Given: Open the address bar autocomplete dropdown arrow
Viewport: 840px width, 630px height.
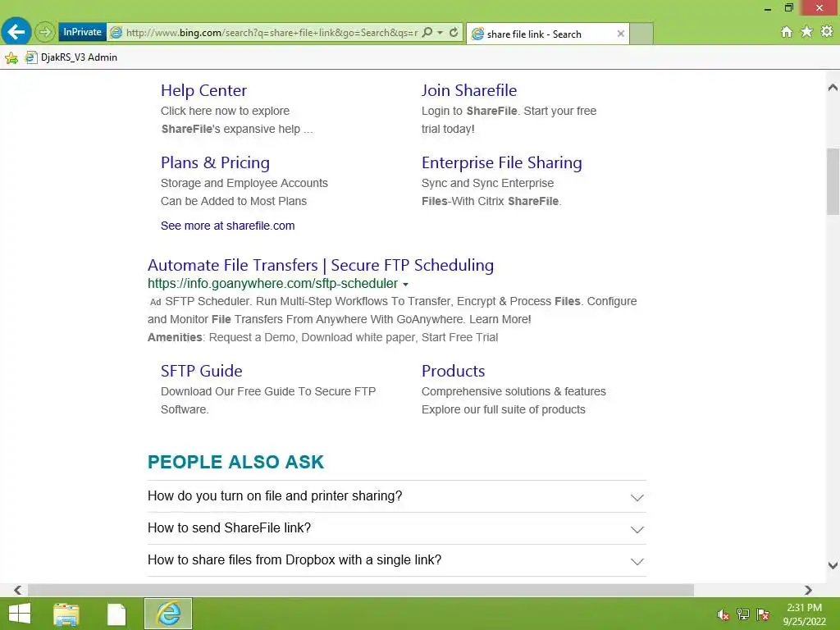Looking at the screenshot, I should (441, 33).
